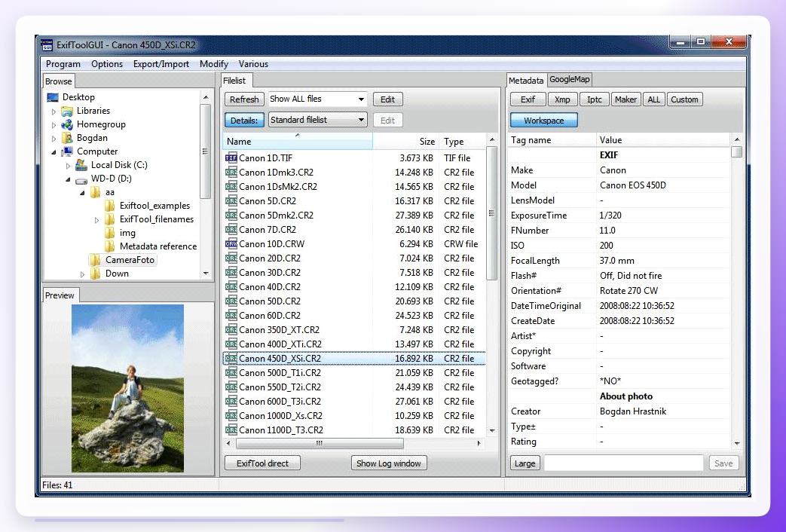
Task: Click the Homegroup icon in tree
Action: (x=66, y=124)
